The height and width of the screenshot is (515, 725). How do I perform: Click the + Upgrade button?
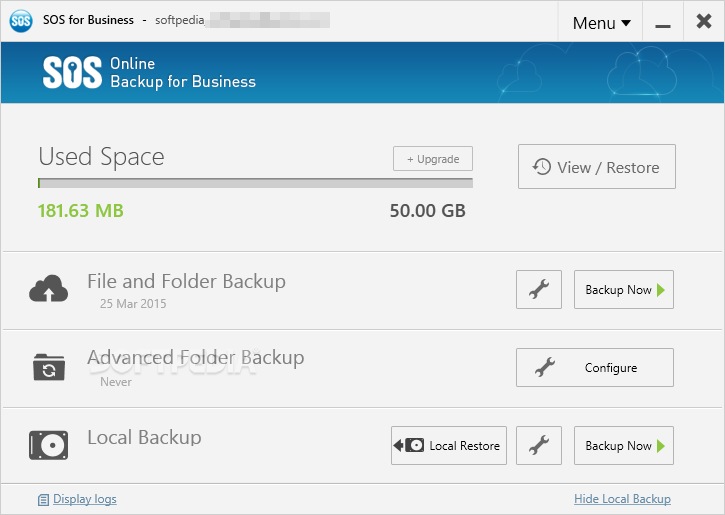tap(433, 159)
